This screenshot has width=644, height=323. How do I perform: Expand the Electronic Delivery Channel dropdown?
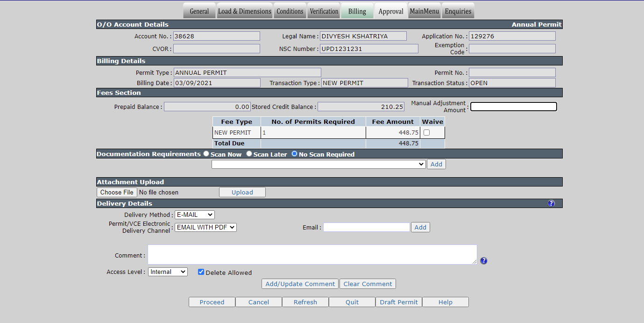[205, 227]
